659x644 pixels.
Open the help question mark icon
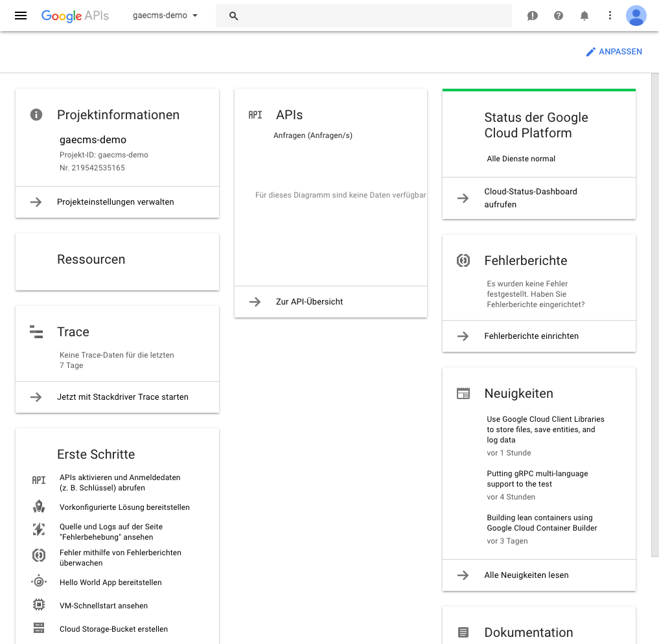pos(558,16)
